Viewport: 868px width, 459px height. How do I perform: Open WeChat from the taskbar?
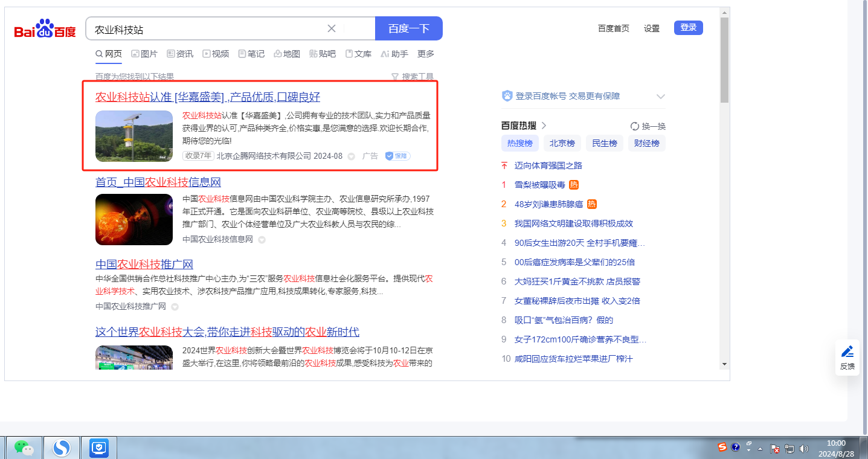pos(24,448)
